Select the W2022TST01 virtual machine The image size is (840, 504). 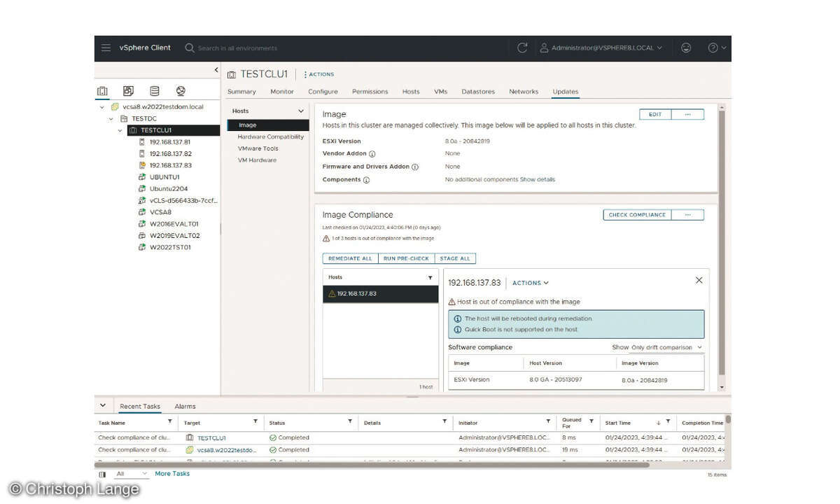point(170,247)
